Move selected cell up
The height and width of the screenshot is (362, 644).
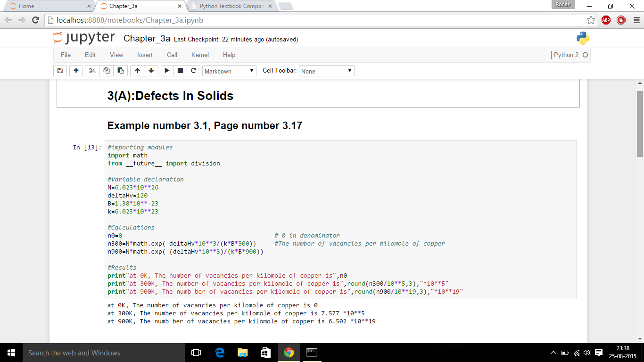point(137,71)
